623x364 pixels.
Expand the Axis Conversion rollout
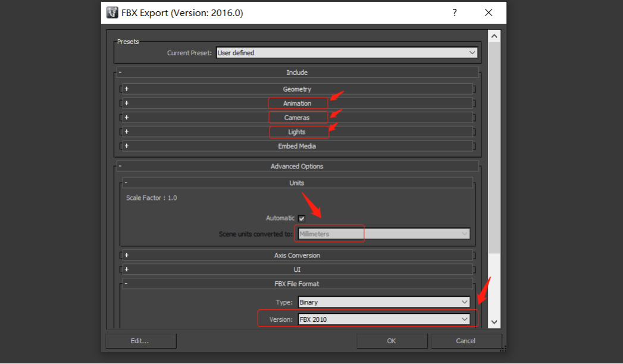297,256
